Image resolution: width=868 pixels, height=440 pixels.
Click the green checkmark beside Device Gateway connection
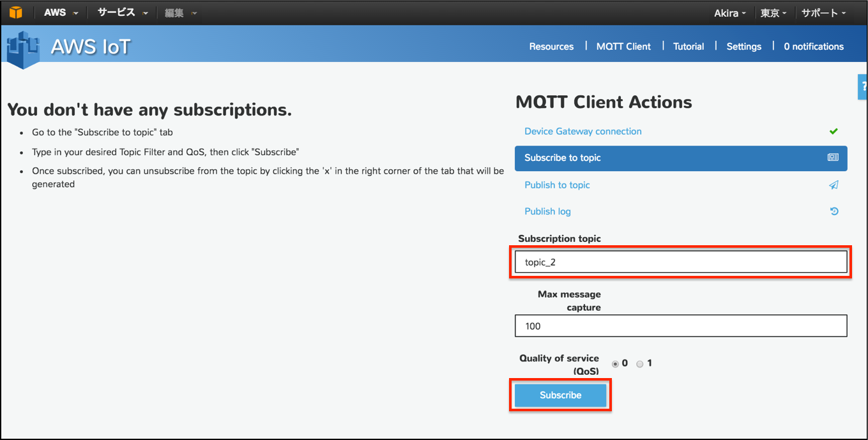click(x=834, y=131)
